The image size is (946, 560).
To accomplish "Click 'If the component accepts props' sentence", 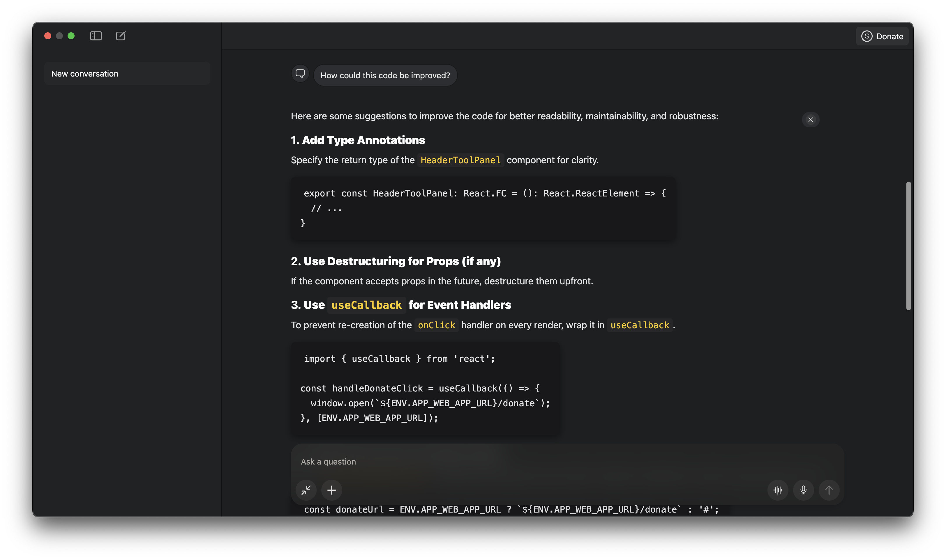I will pos(442,281).
